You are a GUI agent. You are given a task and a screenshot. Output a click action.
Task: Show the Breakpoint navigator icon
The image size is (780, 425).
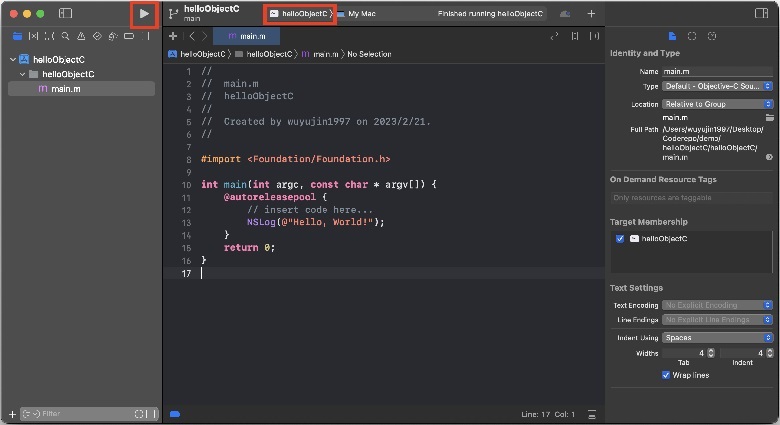(x=129, y=36)
